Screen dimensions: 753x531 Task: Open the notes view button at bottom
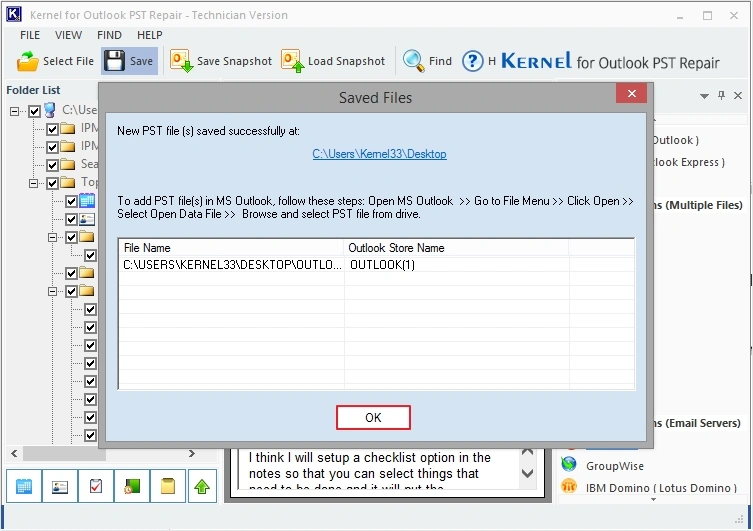168,486
